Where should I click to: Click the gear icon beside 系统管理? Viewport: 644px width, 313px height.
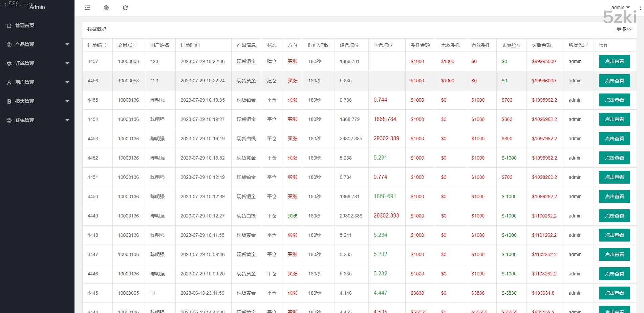click(9, 120)
